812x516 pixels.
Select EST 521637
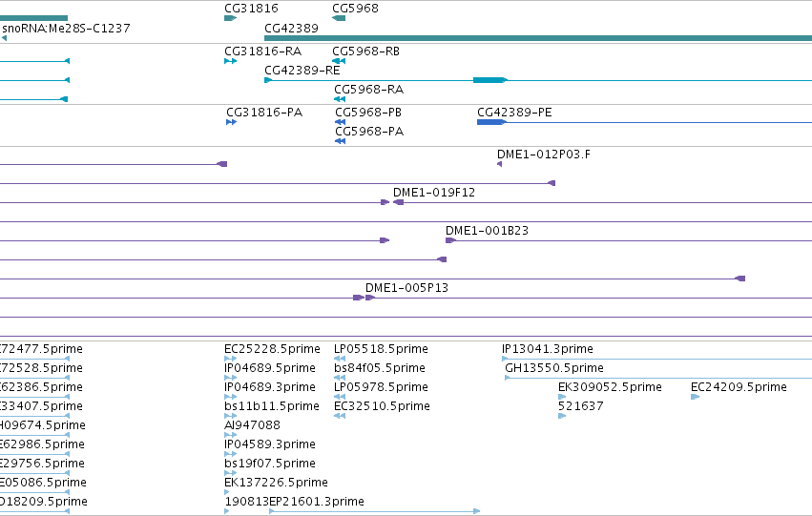pos(581,406)
